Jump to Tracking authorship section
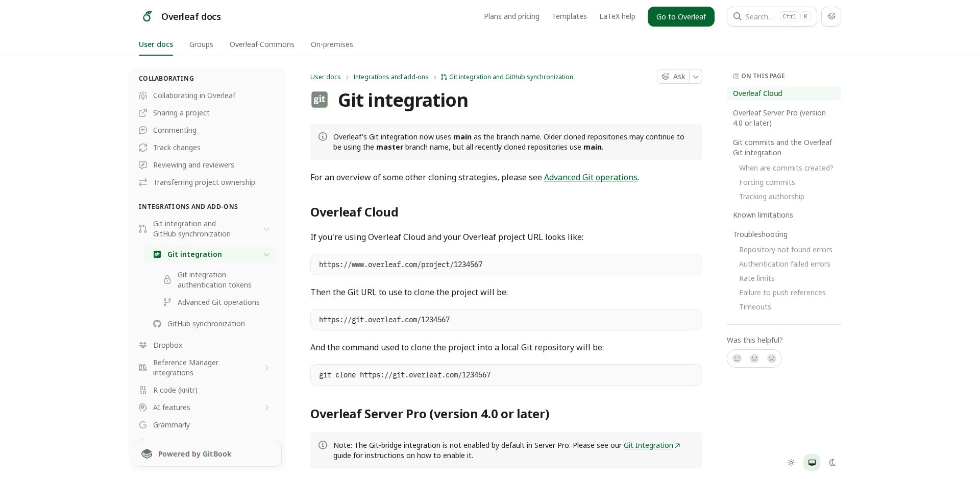The width and height of the screenshot is (980, 479). [771, 197]
